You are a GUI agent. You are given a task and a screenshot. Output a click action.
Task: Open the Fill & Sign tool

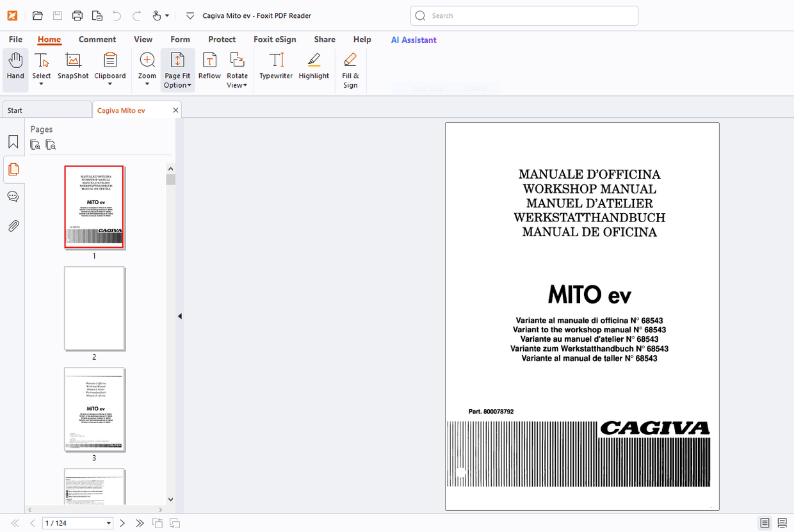[x=350, y=70]
